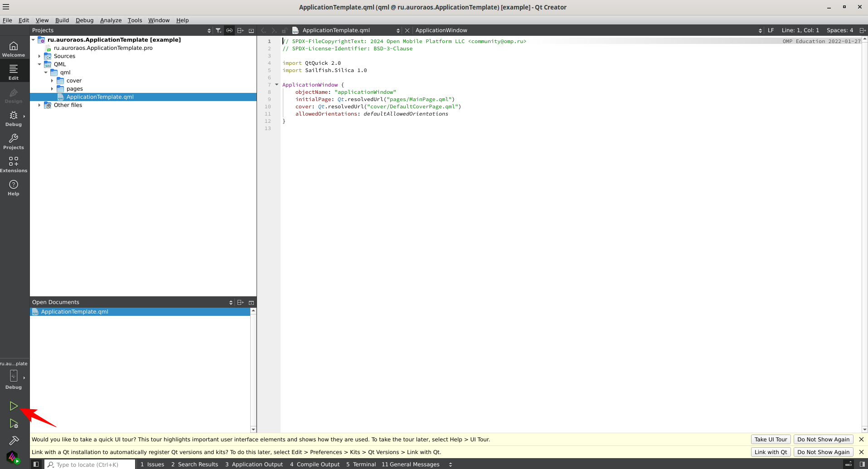This screenshot has width=868, height=469.
Task: Toggle left sidebar visibility
Action: [x=36, y=464]
